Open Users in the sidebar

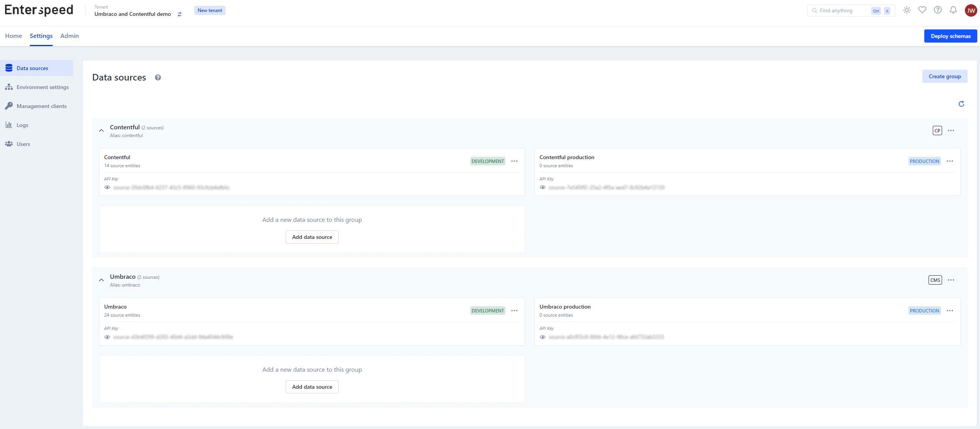point(36,144)
